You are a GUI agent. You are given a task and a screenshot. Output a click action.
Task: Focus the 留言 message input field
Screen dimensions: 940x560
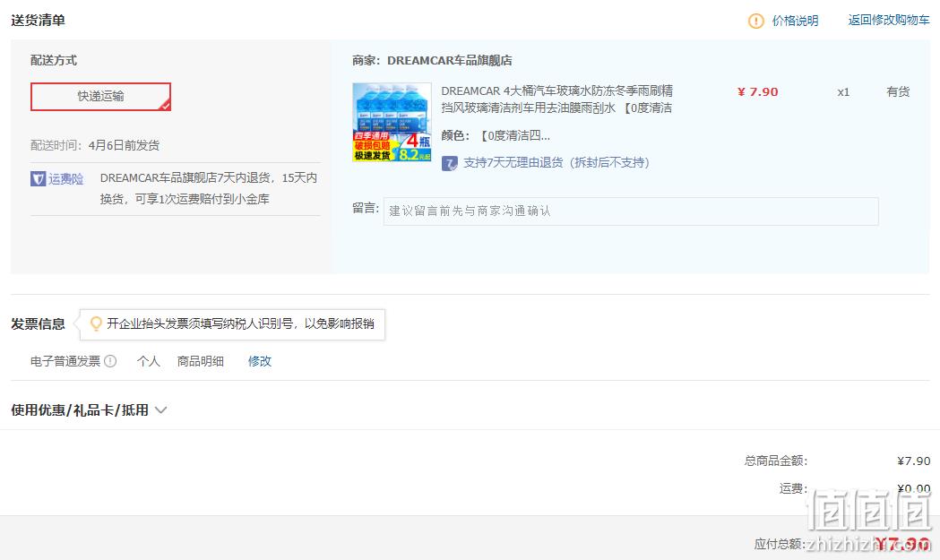coord(631,211)
